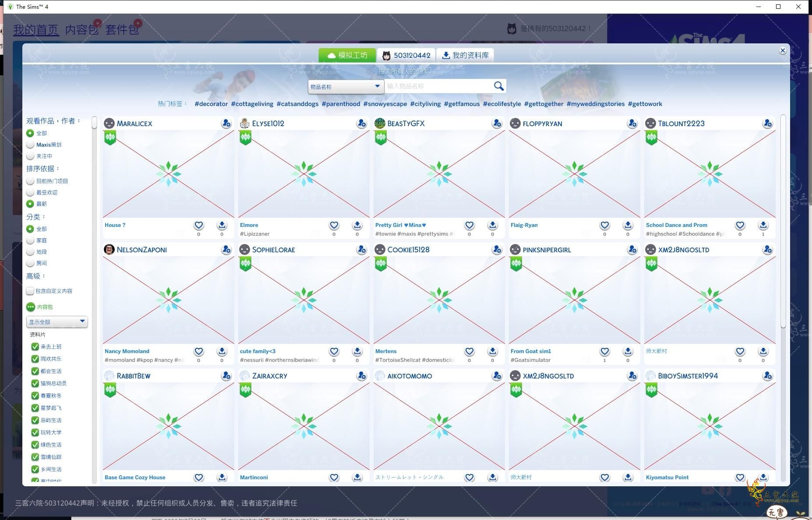Viewport: 812px width, 520px height.
Task: Uncheck 来去上班 expansion pack
Action: click(x=35, y=347)
